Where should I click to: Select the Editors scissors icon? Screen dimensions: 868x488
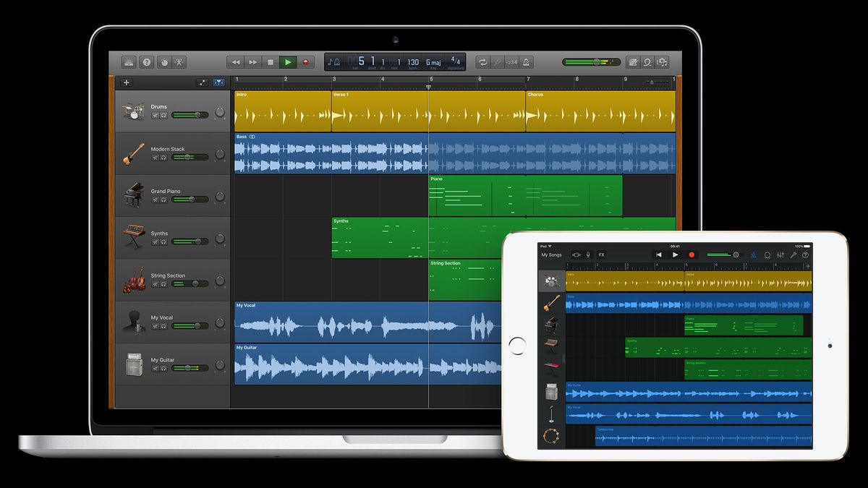179,62
